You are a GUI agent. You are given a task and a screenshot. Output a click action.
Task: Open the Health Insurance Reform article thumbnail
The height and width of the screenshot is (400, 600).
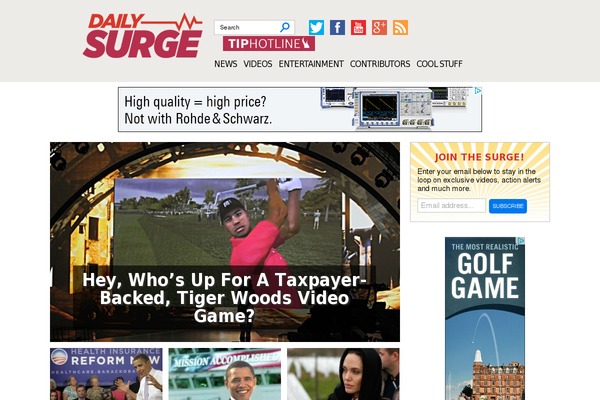pos(106,374)
